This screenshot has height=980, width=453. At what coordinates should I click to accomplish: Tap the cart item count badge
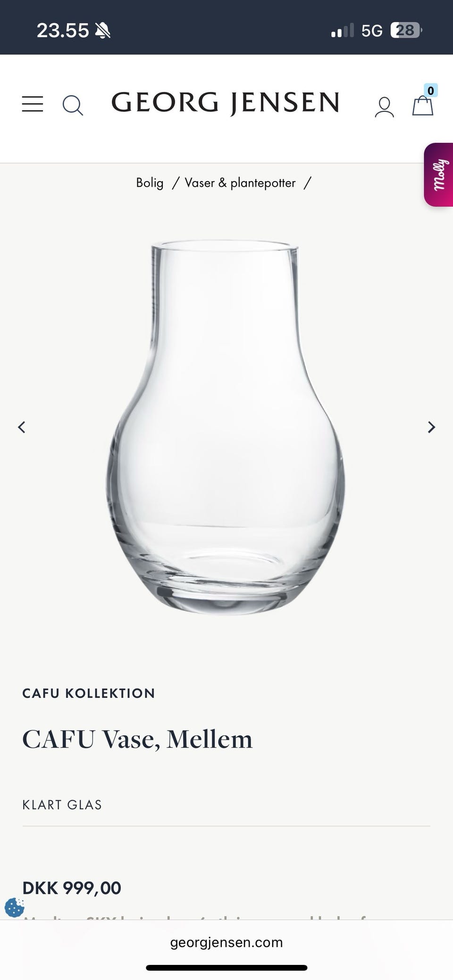[x=430, y=90]
